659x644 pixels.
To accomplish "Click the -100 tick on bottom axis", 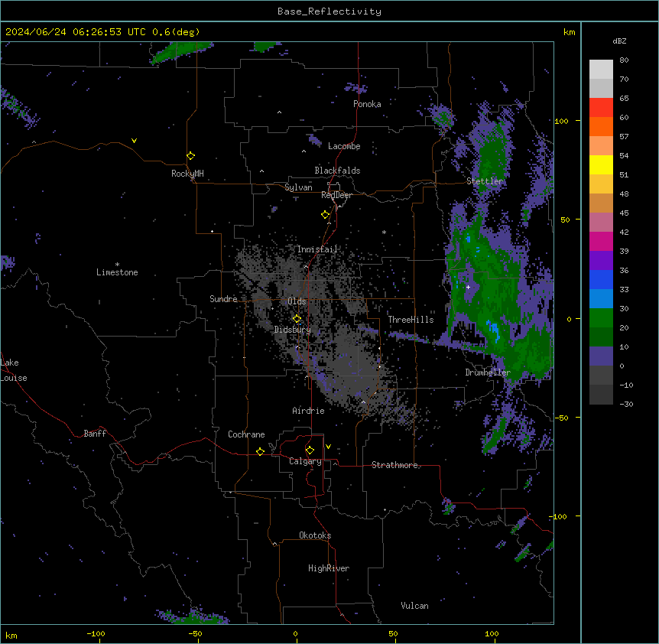I will (x=96, y=633).
